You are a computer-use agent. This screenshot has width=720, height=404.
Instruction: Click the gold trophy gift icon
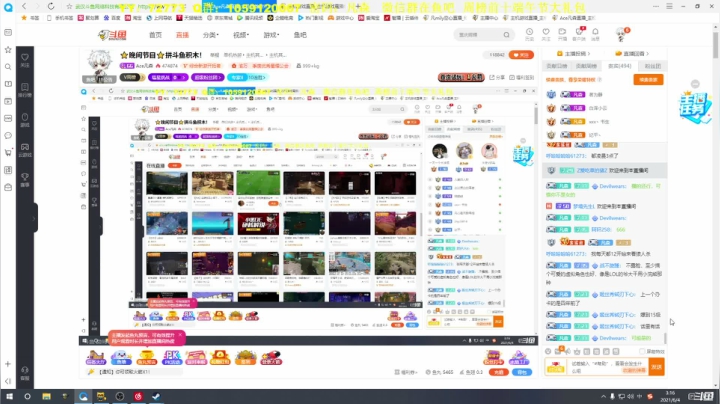point(146,357)
